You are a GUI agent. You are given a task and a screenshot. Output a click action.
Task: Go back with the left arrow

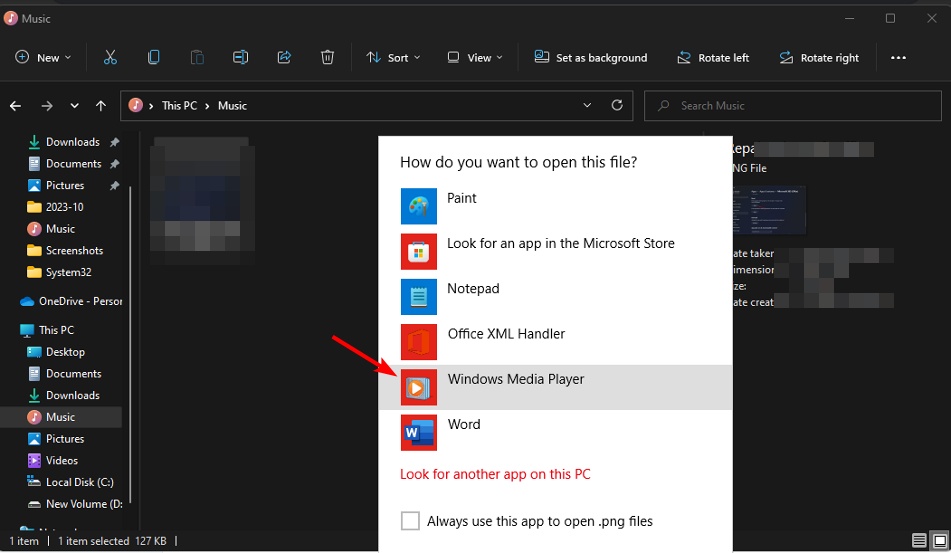[16, 106]
